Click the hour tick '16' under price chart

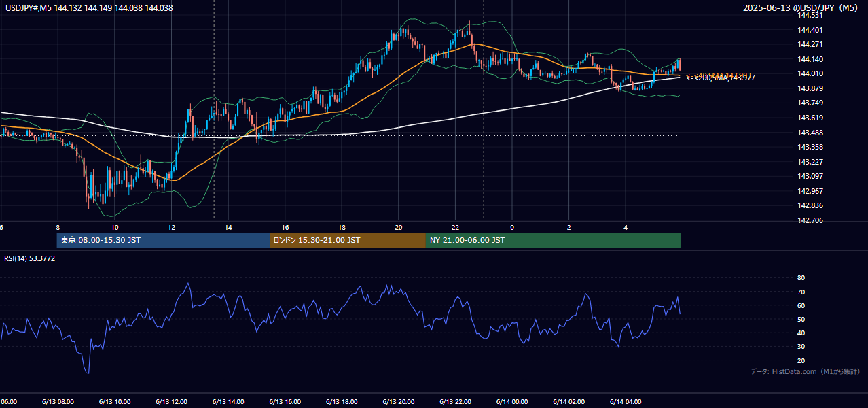point(285,228)
